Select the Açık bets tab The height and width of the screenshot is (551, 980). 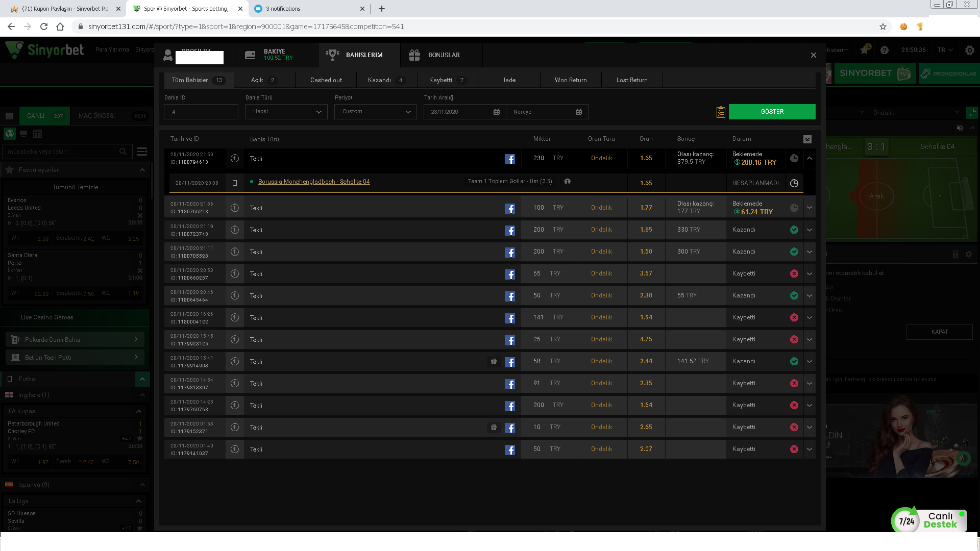(x=264, y=80)
